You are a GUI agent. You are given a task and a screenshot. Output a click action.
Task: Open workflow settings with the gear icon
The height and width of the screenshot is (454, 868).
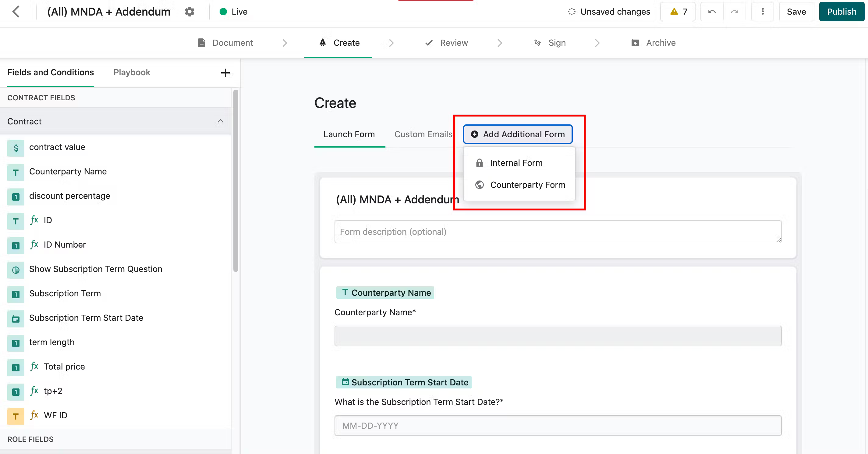[x=190, y=11]
